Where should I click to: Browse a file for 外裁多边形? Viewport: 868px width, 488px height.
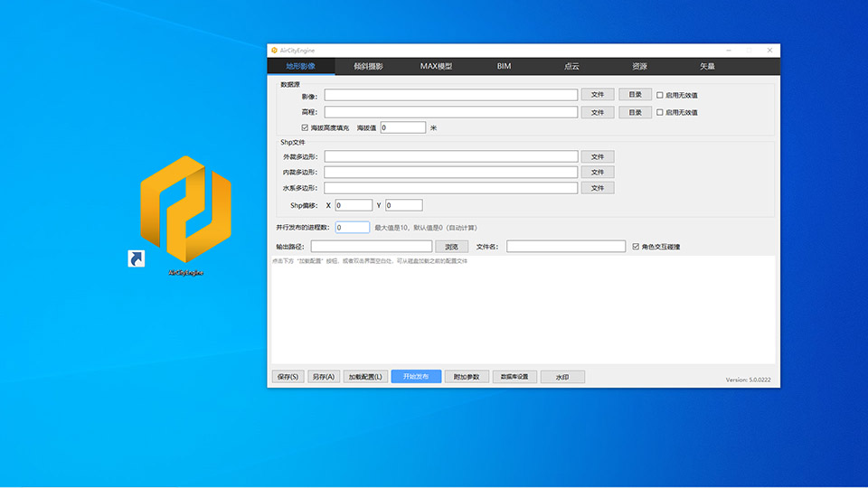coord(598,156)
